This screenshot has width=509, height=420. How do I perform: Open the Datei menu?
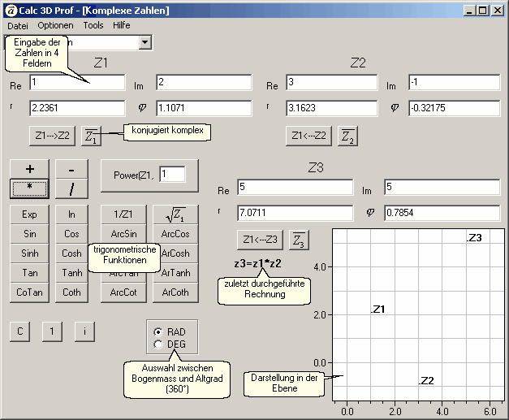tap(17, 25)
